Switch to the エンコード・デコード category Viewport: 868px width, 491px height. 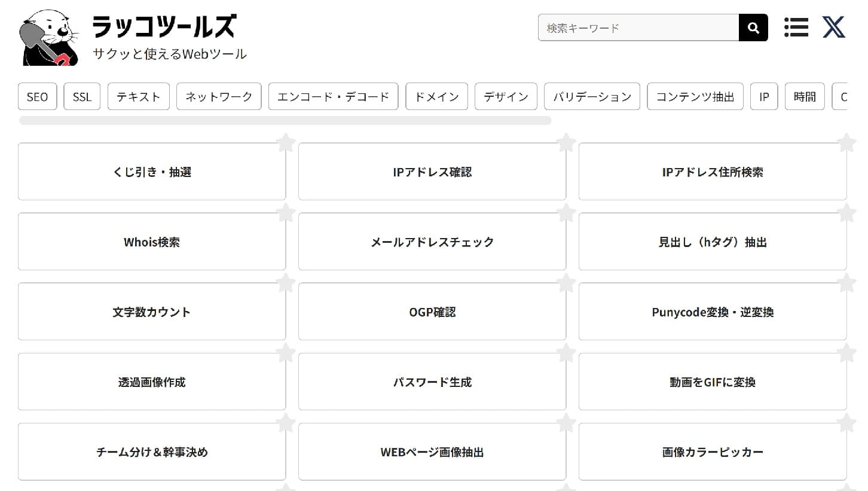tap(333, 97)
